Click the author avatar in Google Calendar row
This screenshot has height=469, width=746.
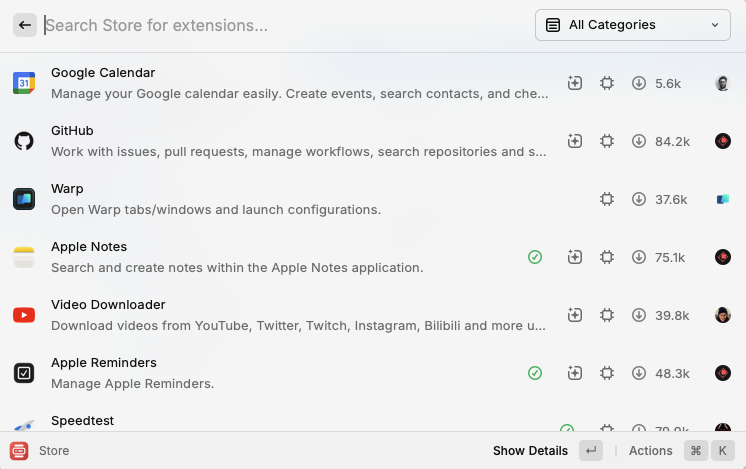coord(723,83)
